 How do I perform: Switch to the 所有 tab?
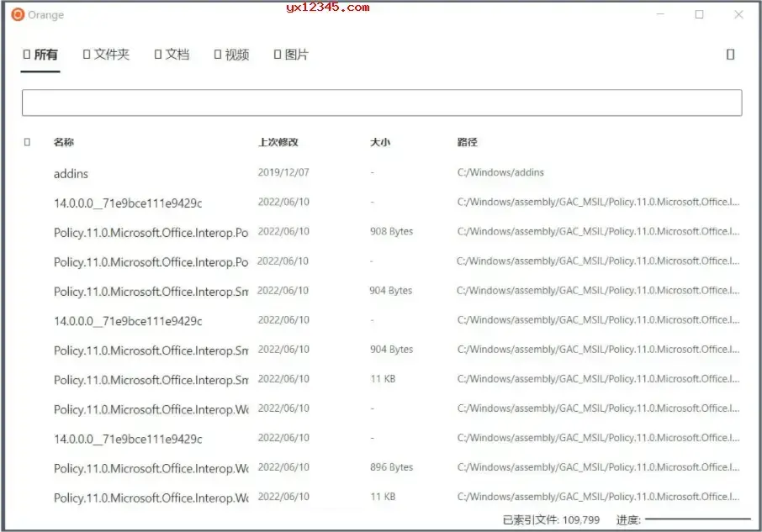(x=40, y=55)
